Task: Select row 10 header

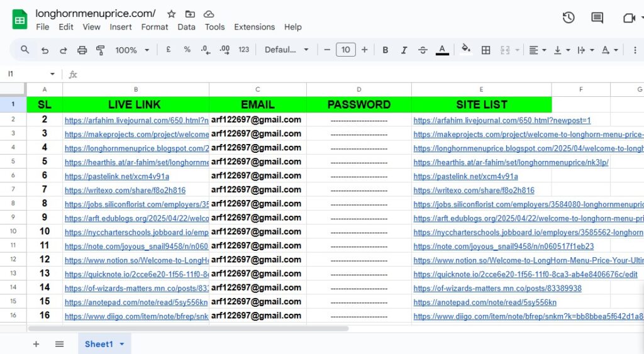Action: click(x=13, y=231)
